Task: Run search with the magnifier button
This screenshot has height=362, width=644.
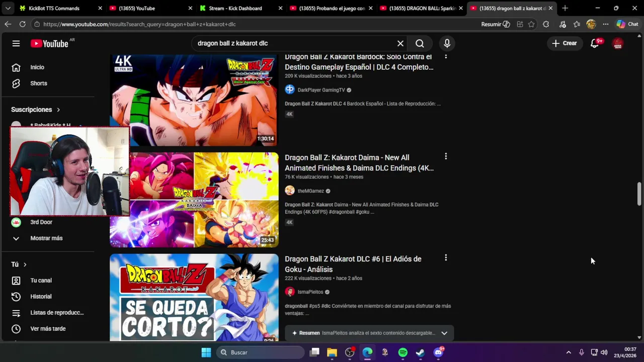Action: (420, 43)
